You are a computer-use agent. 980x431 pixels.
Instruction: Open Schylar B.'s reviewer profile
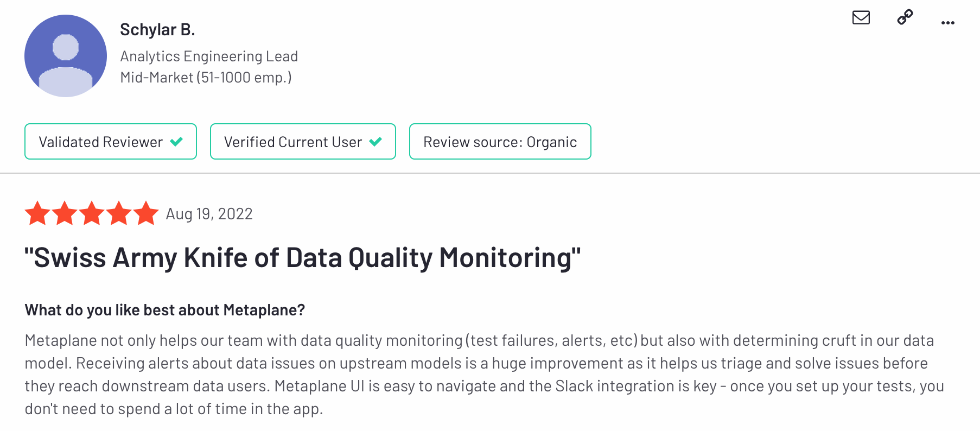pyautogui.click(x=157, y=29)
